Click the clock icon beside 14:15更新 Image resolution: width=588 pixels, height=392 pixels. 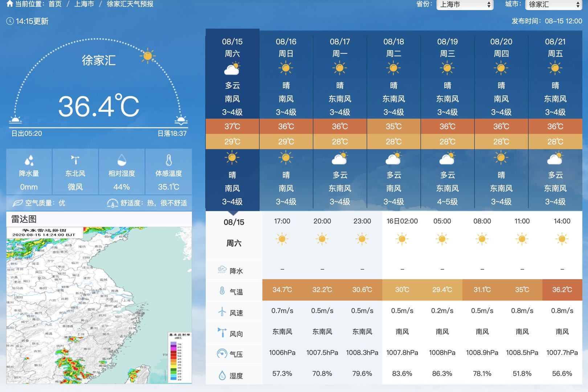(10, 21)
